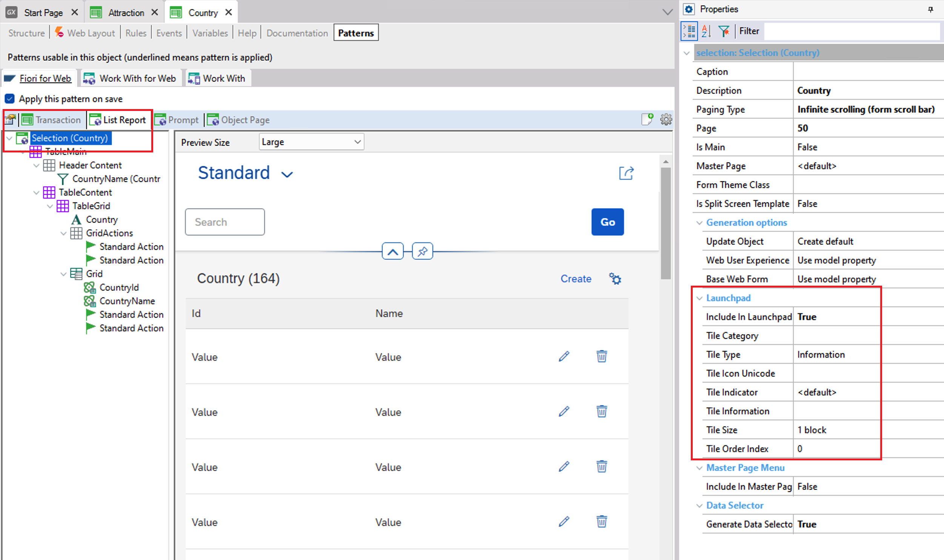Viewport: 944px width, 560px height.
Task: Click the pencil edit icon in the third Value row
Action: 564,466
